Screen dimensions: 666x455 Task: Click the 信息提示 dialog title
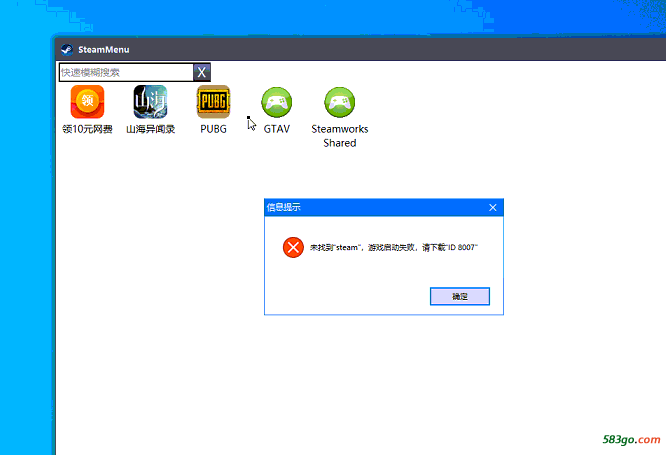[x=283, y=207]
